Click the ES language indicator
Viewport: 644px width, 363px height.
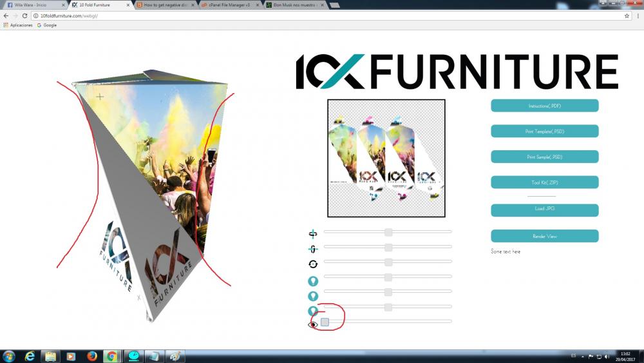pyautogui.click(x=573, y=356)
